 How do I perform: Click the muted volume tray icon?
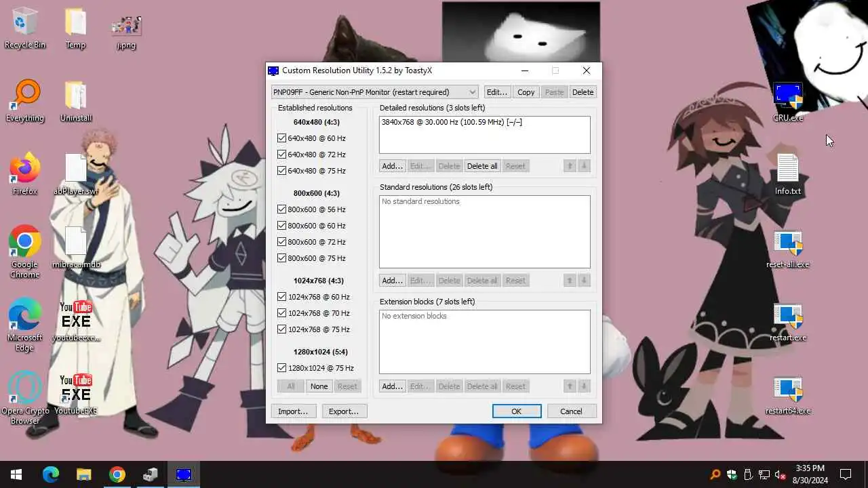tap(781, 474)
